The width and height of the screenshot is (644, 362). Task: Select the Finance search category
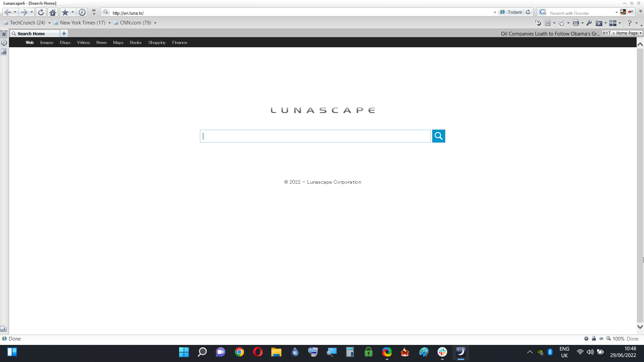coord(179,43)
